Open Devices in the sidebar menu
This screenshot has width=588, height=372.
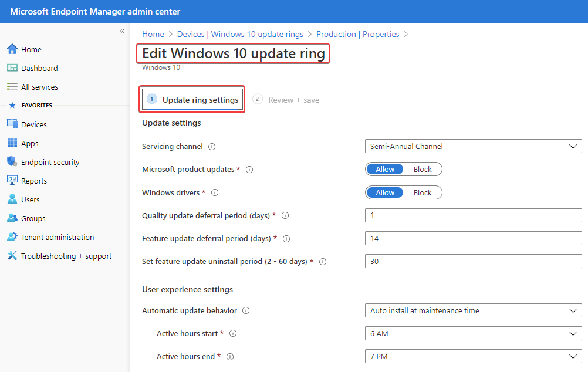tap(34, 124)
